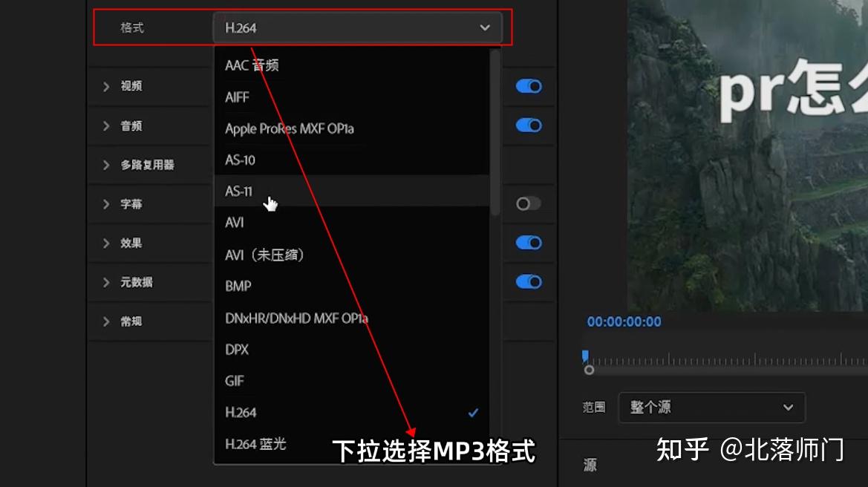
Task: Choose the GIF format option
Action: (235, 380)
